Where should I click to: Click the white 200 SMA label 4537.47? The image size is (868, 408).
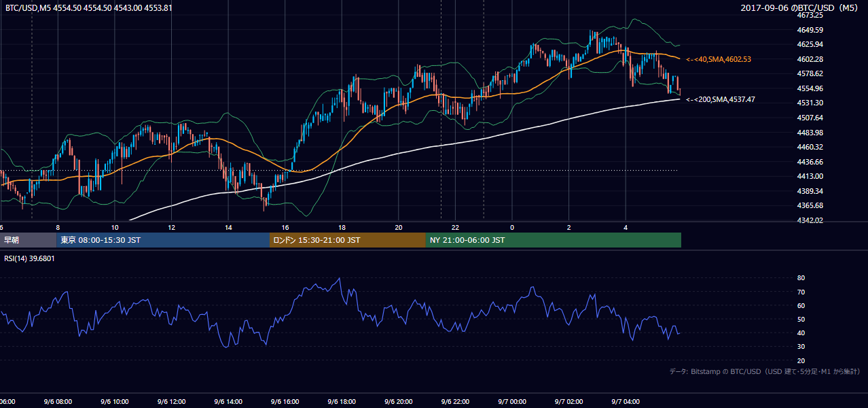click(721, 99)
